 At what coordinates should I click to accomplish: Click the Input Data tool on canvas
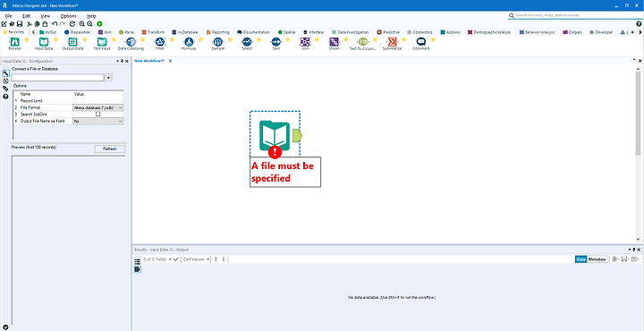pos(275,135)
